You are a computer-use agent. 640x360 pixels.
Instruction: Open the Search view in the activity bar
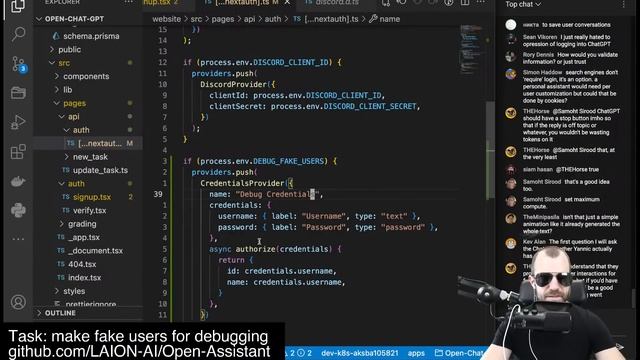coord(18,34)
